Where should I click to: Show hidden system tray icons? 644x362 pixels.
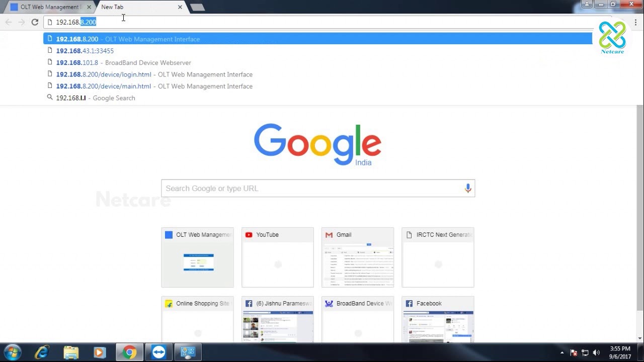tap(562, 352)
